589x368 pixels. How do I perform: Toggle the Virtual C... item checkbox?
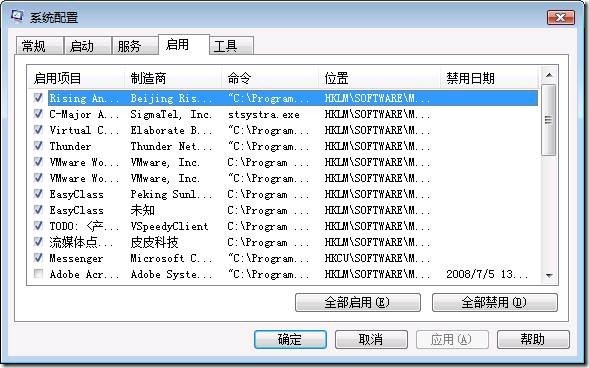(38, 130)
